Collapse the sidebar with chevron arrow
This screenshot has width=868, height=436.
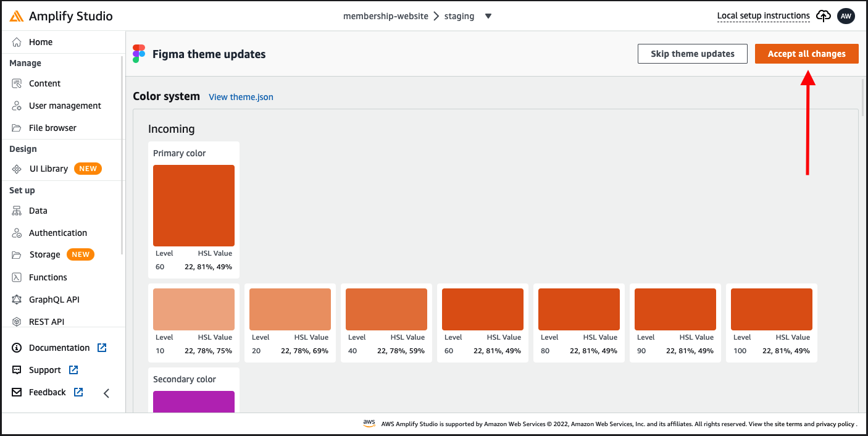point(106,393)
